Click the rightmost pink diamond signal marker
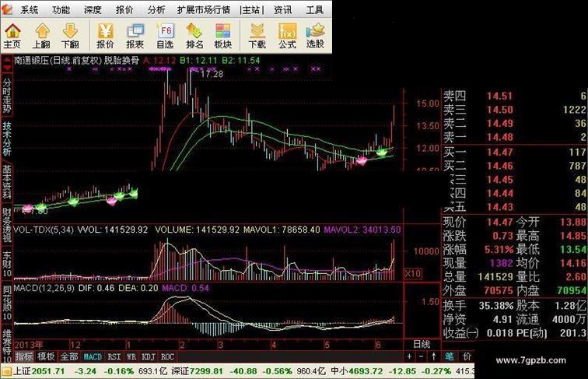The width and height of the screenshot is (588, 379). (x=362, y=161)
